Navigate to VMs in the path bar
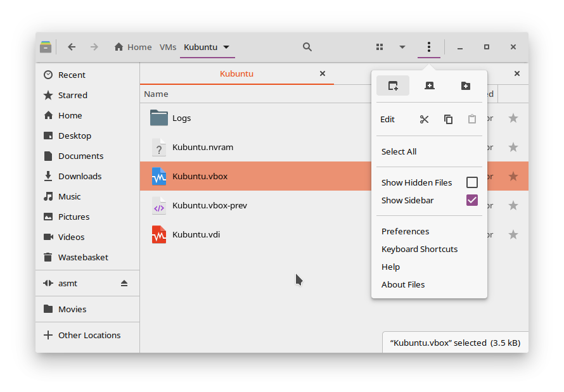This screenshot has width=564, height=392. point(168,47)
